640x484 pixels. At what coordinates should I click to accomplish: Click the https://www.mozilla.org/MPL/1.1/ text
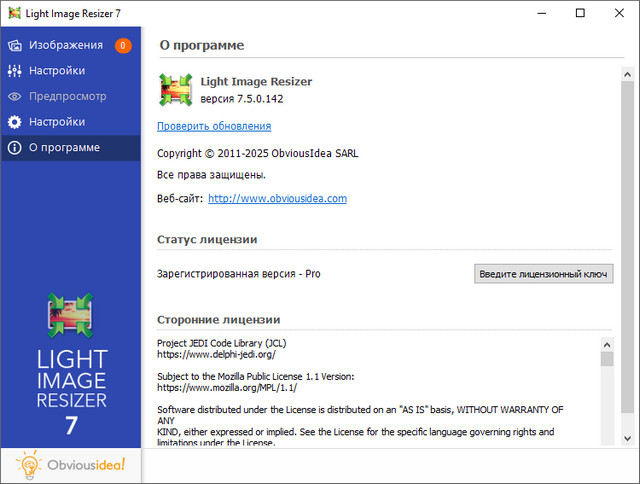click(227, 388)
